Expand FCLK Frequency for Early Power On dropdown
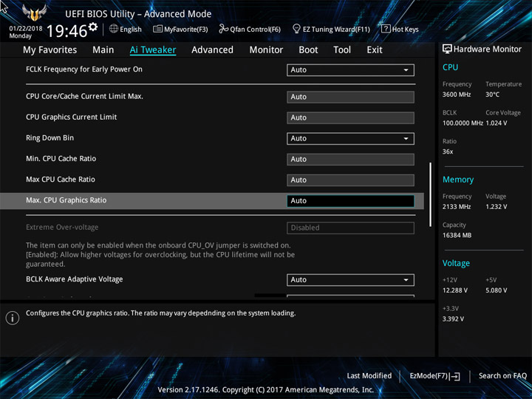The image size is (532, 399). pos(350,70)
